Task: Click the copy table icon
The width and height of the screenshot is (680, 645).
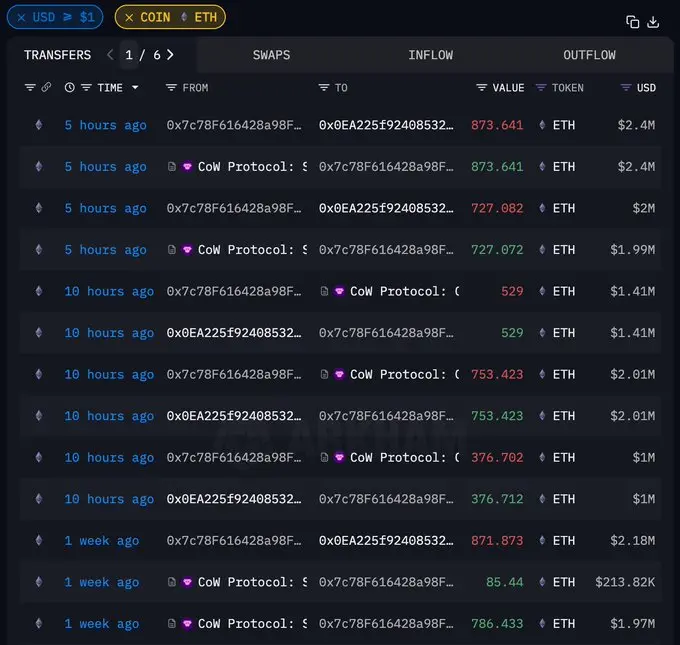Action: tap(632, 22)
